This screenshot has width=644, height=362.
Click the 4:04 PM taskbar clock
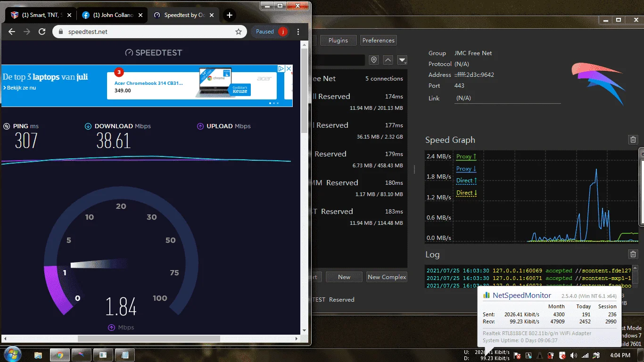[620, 355]
